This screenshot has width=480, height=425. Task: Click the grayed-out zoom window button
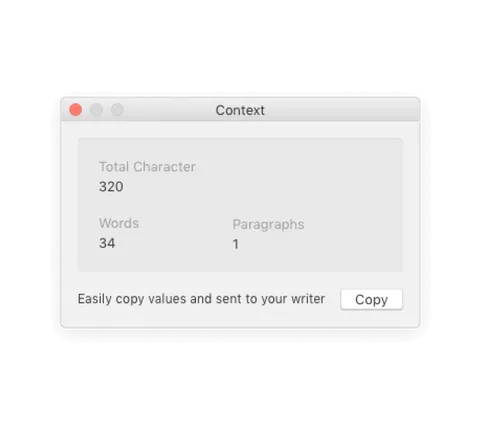(117, 110)
